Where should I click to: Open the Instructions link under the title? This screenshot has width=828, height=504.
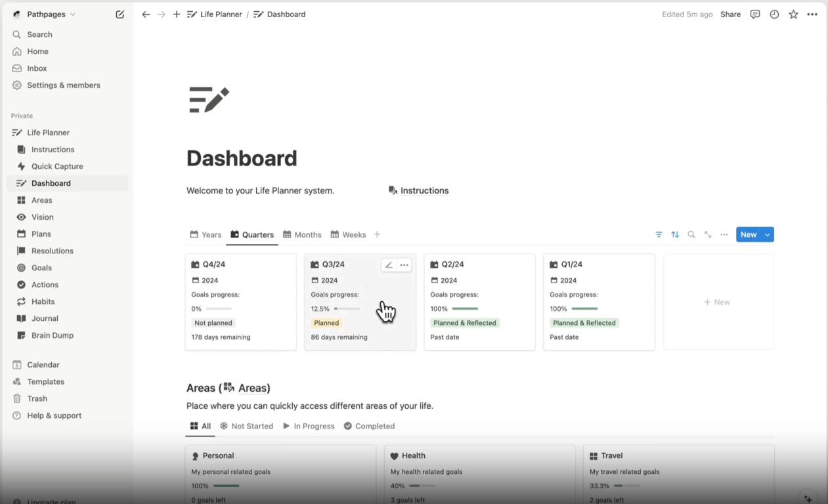pyautogui.click(x=419, y=190)
